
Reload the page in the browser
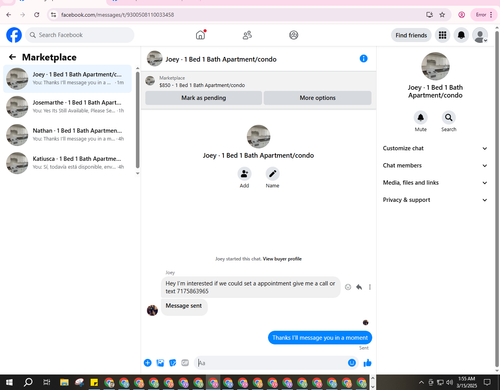tap(37, 15)
